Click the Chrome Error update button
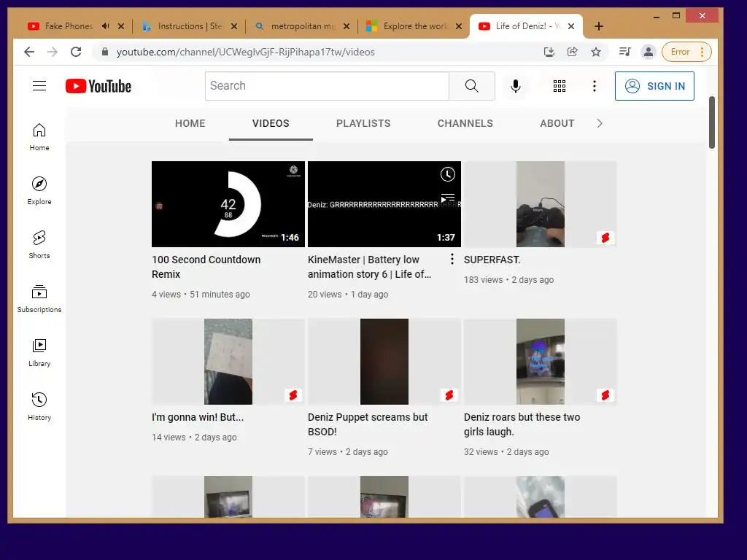 coord(686,52)
